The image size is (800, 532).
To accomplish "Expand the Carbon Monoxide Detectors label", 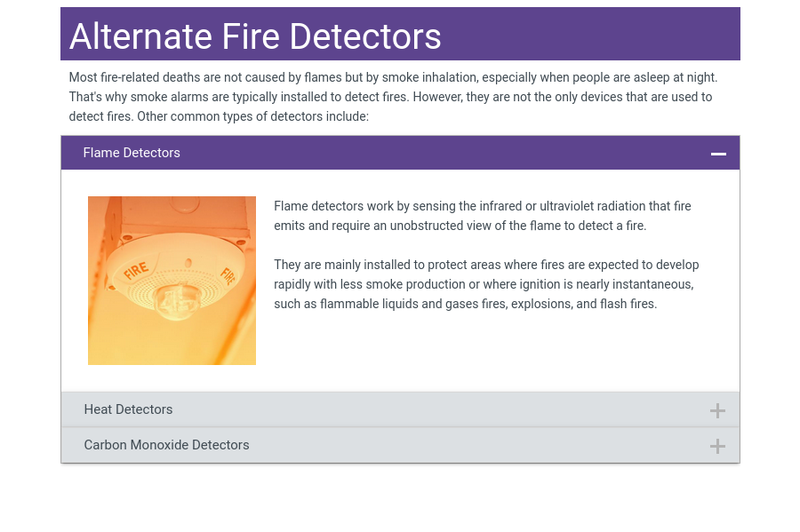I will tap(166, 445).
